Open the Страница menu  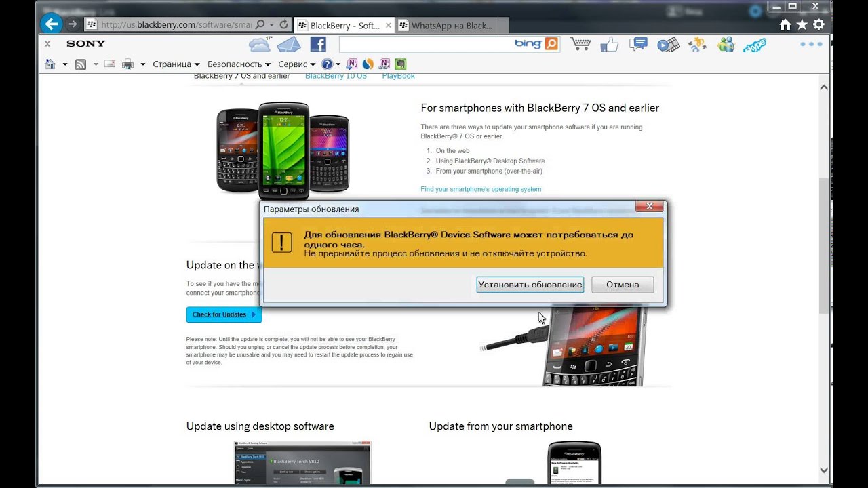tap(176, 64)
